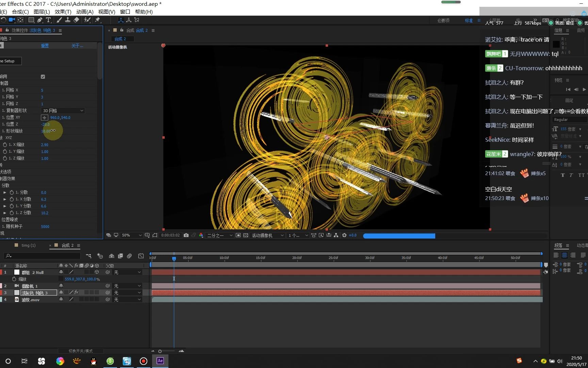Select the Unified Camera tool
This screenshot has width=588, height=368.
click(12, 20)
